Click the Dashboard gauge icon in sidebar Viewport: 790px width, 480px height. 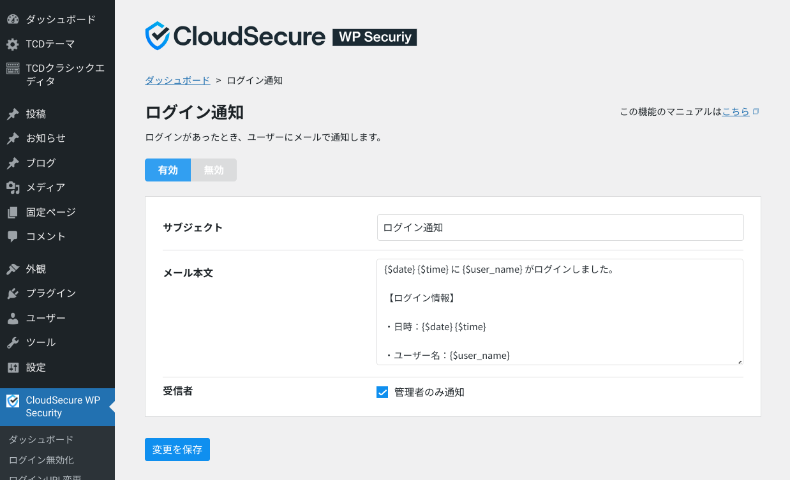[x=13, y=19]
